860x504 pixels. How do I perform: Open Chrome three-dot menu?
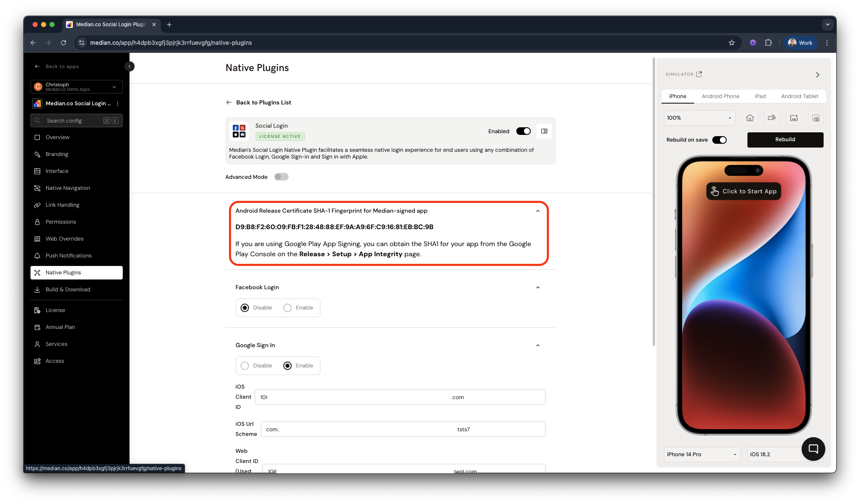[x=827, y=43]
